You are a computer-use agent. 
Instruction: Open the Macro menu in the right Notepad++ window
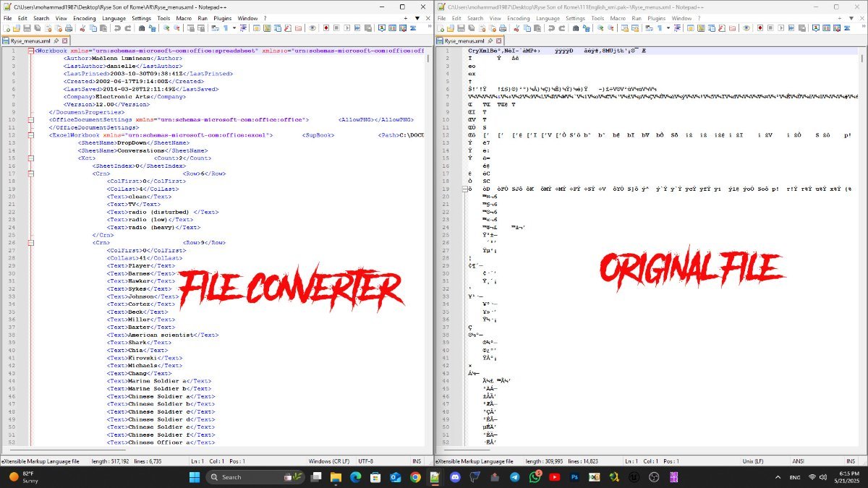(x=618, y=18)
